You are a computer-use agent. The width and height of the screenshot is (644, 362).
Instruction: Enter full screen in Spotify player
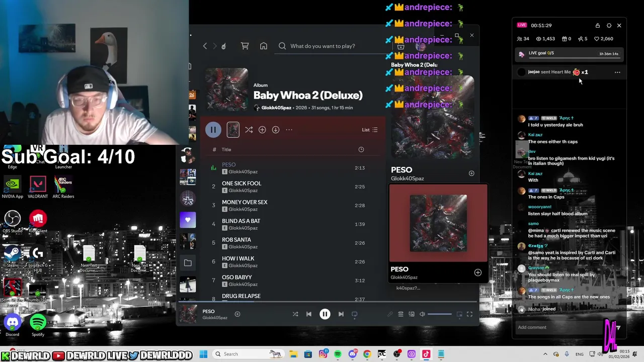[469, 314]
